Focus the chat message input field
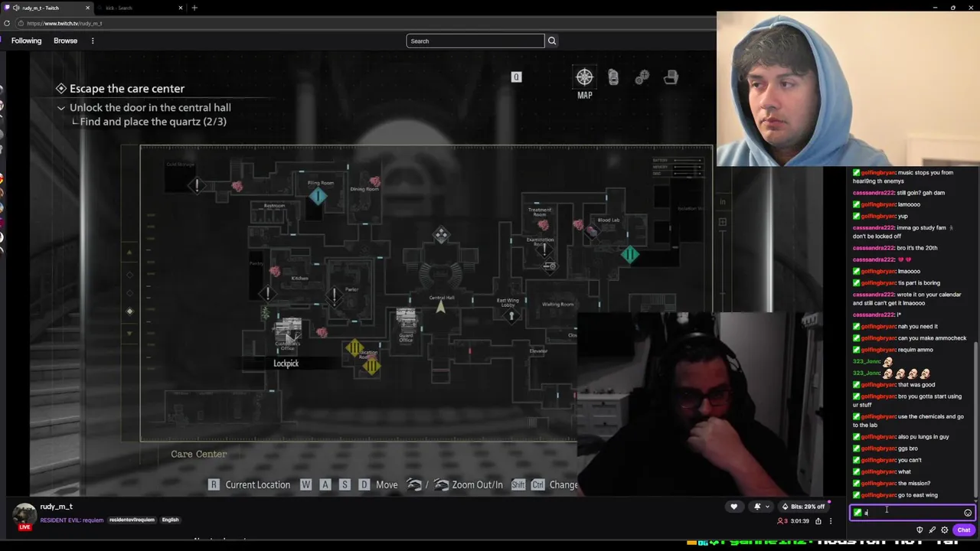The width and height of the screenshot is (980, 551). (x=911, y=513)
